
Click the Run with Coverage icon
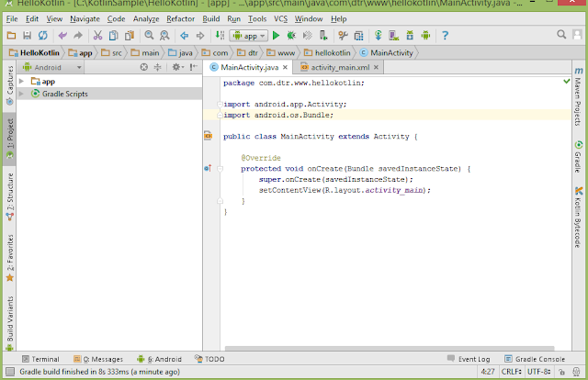pyautogui.click(x=307, y=36)
